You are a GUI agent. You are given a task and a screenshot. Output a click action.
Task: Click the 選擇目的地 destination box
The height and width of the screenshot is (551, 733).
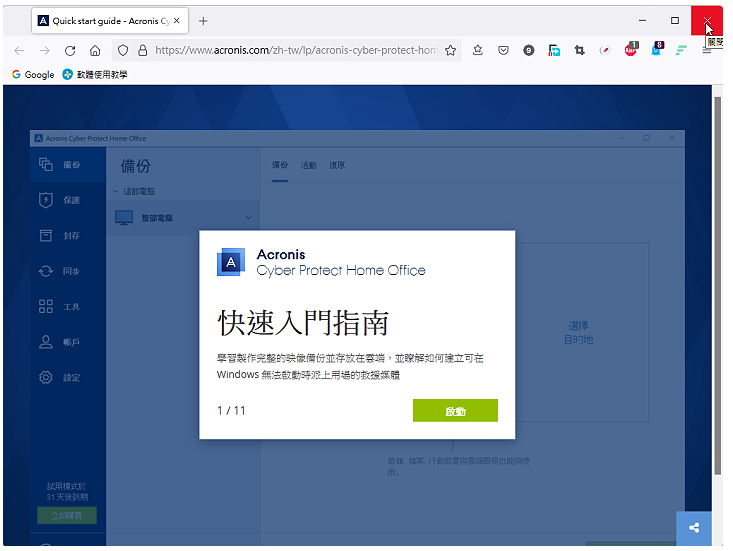point(578,332)
